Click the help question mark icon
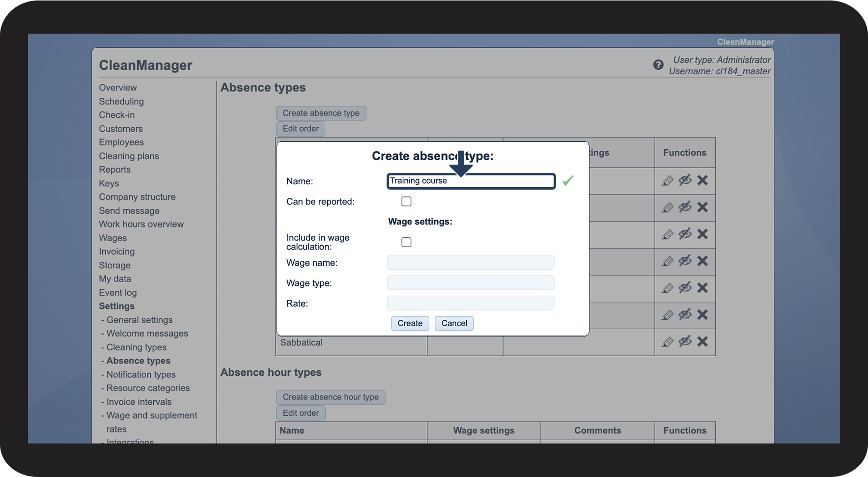Screen dimensions: 868x477 point(658,65)
